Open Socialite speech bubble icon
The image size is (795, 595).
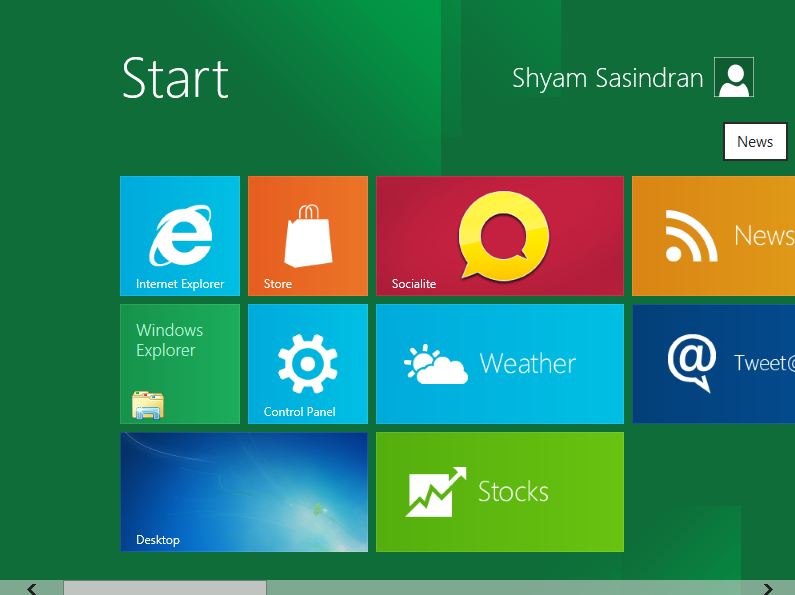tap(503, 234)
